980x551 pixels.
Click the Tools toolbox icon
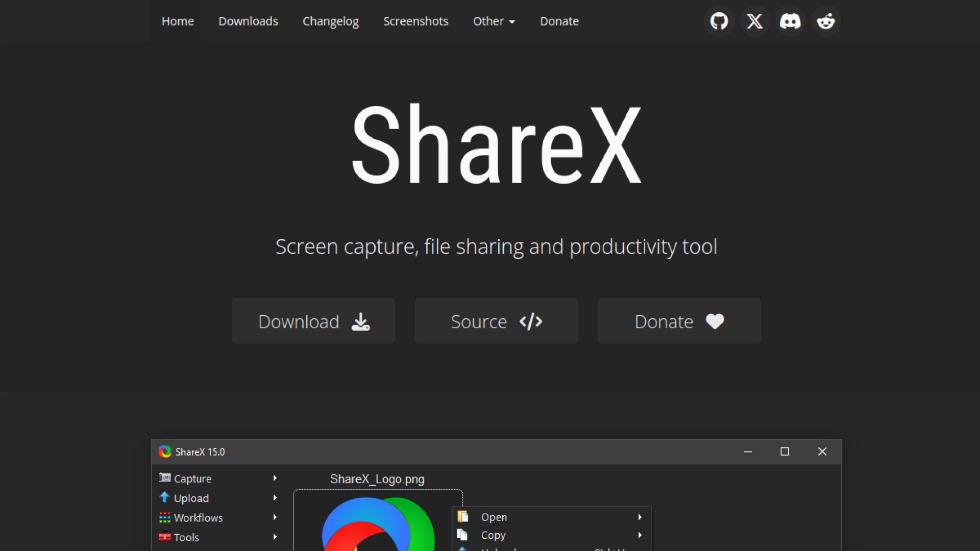pos(164,537)
